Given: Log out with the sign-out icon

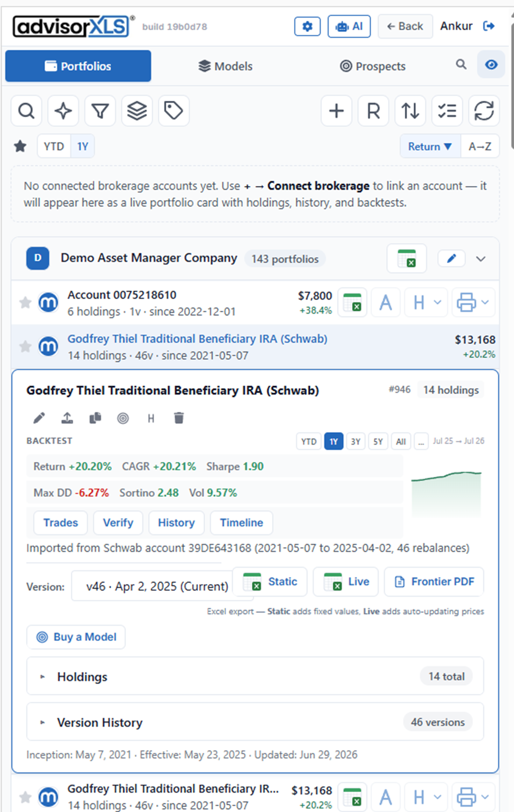Looking at the screenshot, I should point(489,26).
